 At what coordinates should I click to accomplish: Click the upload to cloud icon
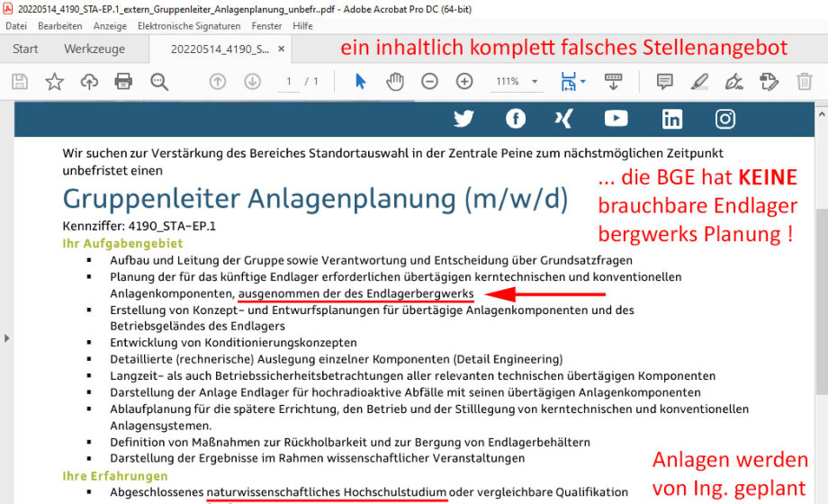click(89, 82)
